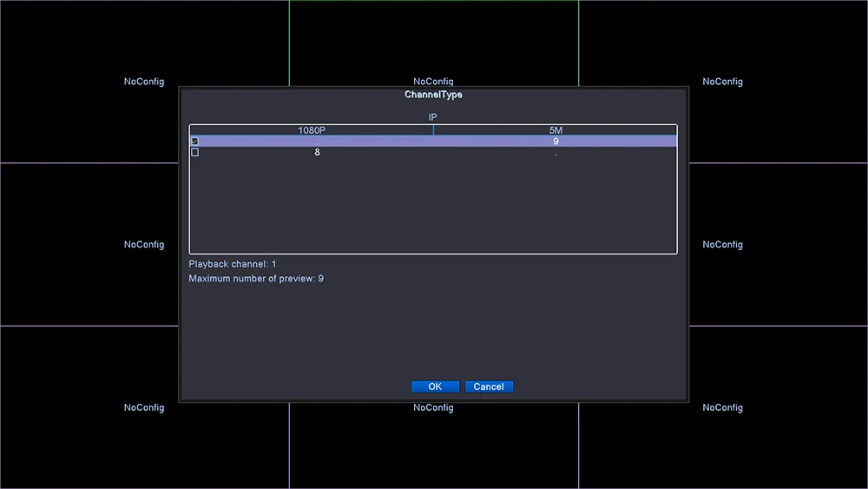Dismiss the ChannelType dialog with Cancel
This screenshot has width=868, height=489.
tap(489, 387)
